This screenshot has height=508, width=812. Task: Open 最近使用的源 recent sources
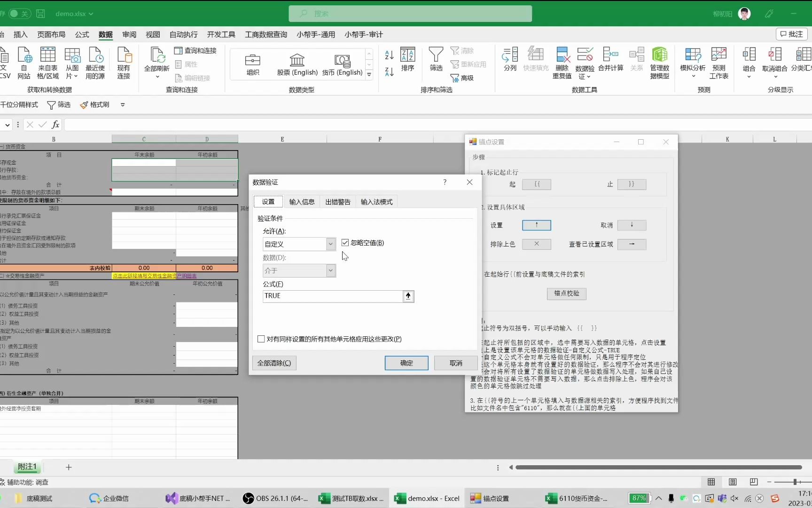[95, 63]
